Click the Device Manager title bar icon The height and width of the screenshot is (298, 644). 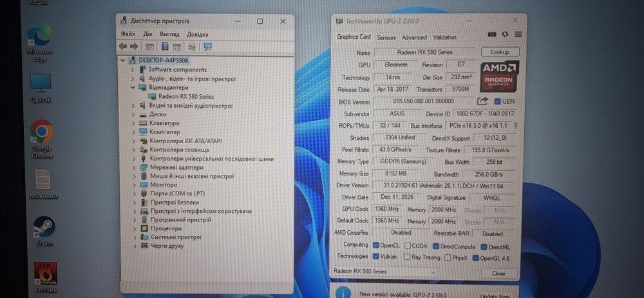click(x=123, y=21)
